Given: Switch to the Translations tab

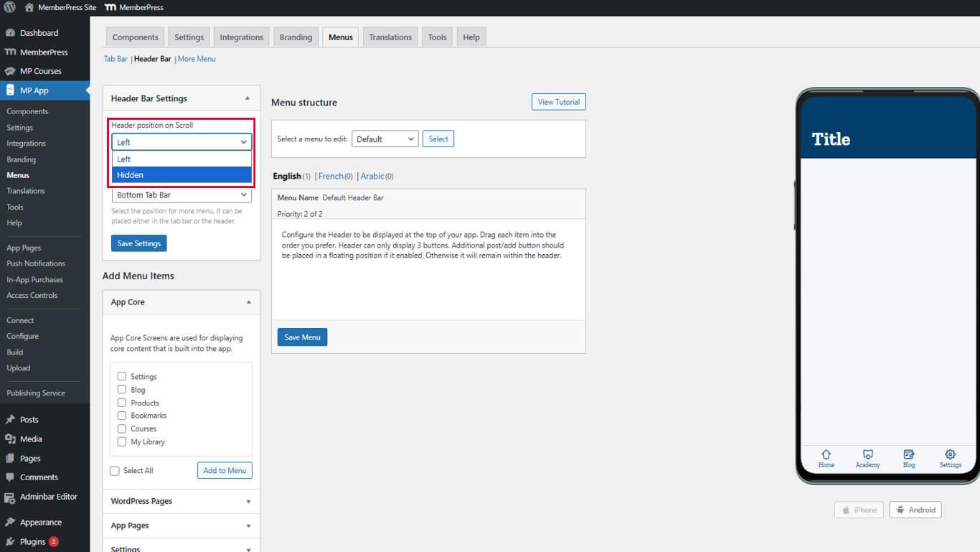Looking at the screenshot, I should click(390, 37).
